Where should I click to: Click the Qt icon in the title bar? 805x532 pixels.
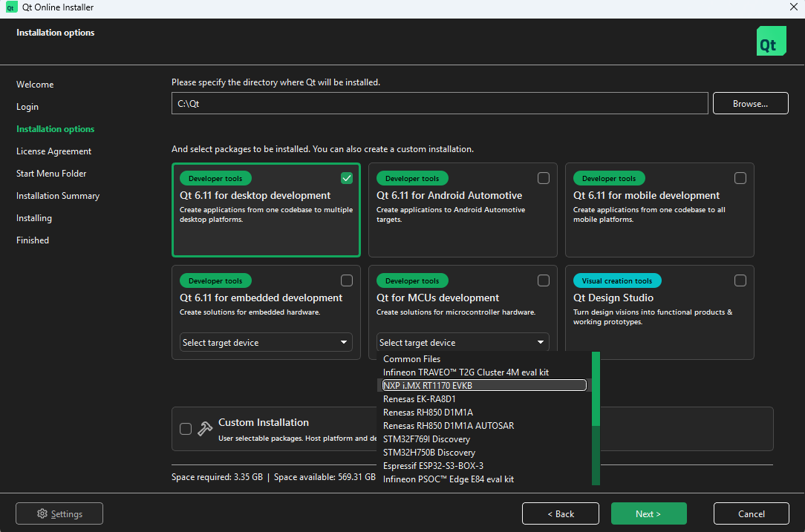pos(11,7)
